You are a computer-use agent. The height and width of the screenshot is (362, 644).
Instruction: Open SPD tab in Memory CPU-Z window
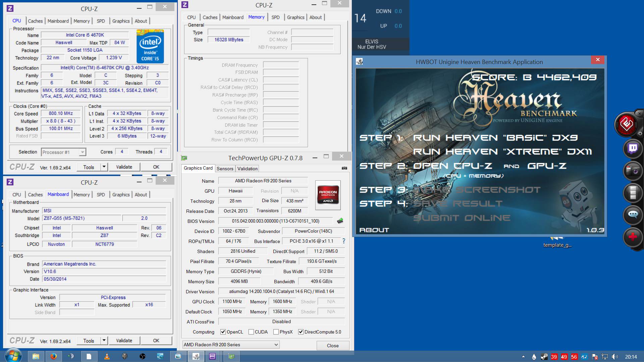(x=275, y=17)
